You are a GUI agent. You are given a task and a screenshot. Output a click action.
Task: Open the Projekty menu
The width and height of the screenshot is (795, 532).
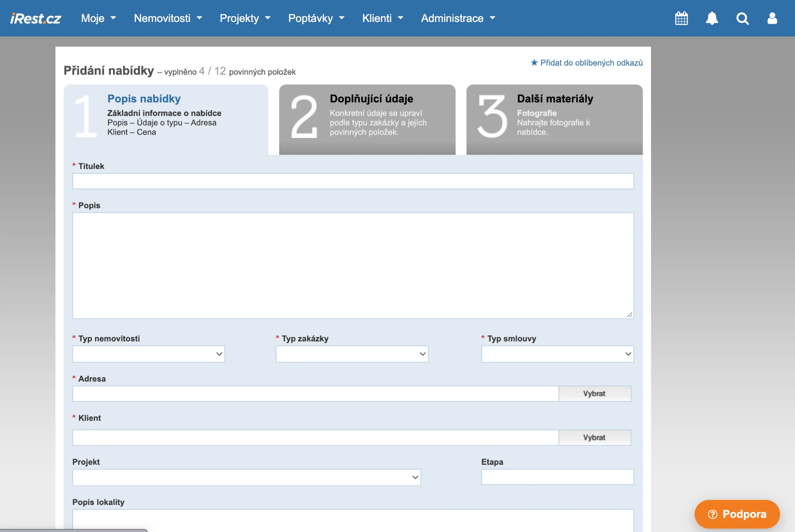pyautogui.click(x=245, y=18)
